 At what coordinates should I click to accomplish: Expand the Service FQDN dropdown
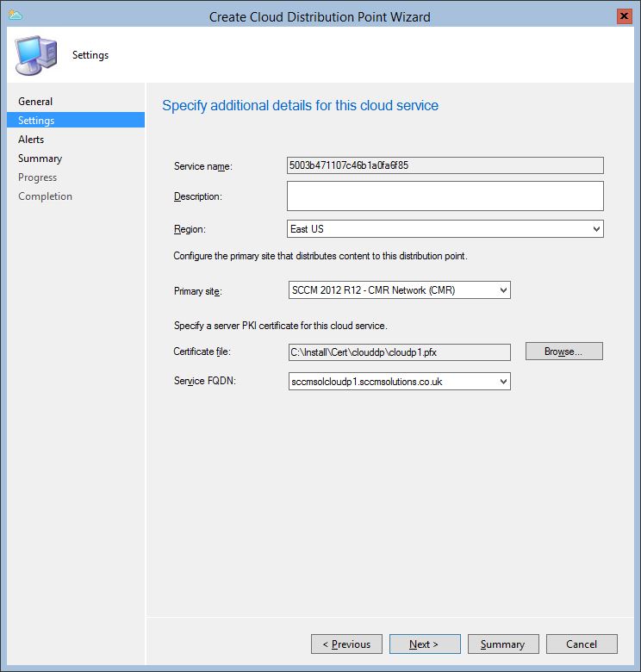click(400, 382)
